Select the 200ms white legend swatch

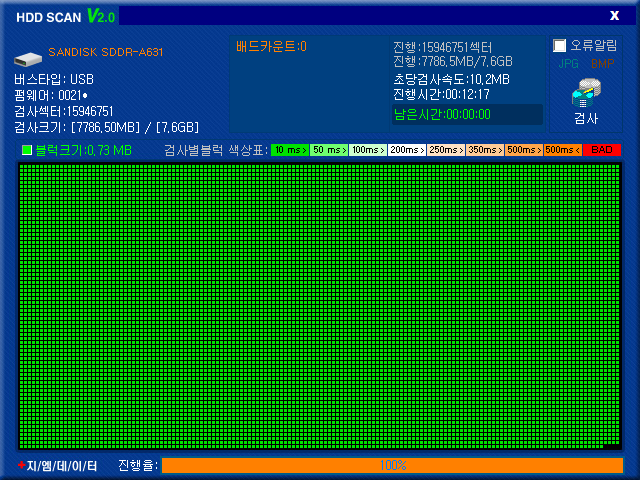coord(407,150)
